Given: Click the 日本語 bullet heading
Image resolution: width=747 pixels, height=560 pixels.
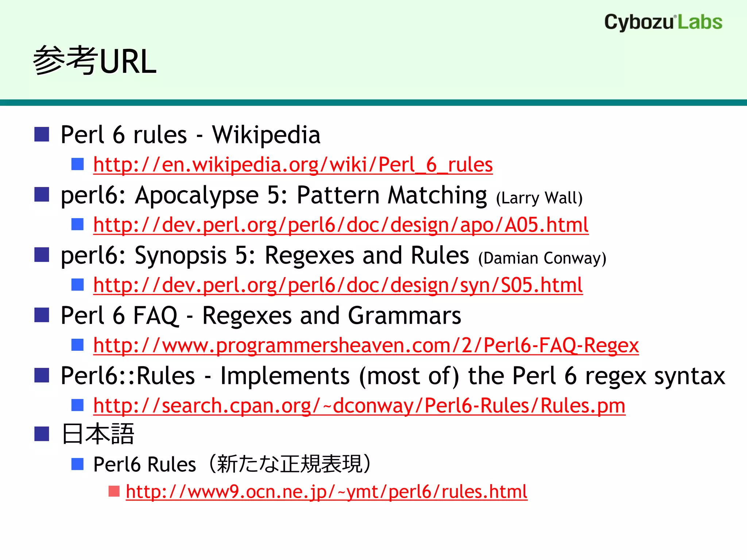Looking at the screenshot, I should pyautogui.click(x=98, y=434).
